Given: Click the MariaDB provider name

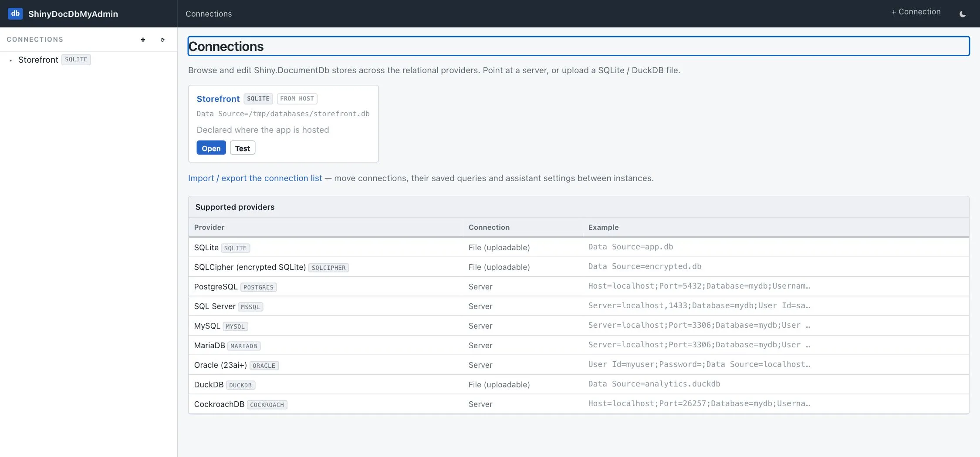Looking at the screenshot, I should pyautogui.click(x=210, y=345).
